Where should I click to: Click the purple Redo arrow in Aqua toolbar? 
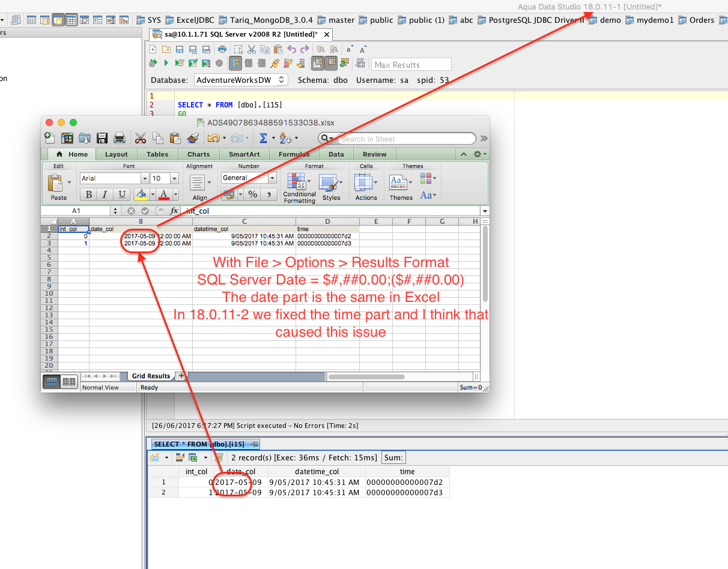(x=305, y=49)
